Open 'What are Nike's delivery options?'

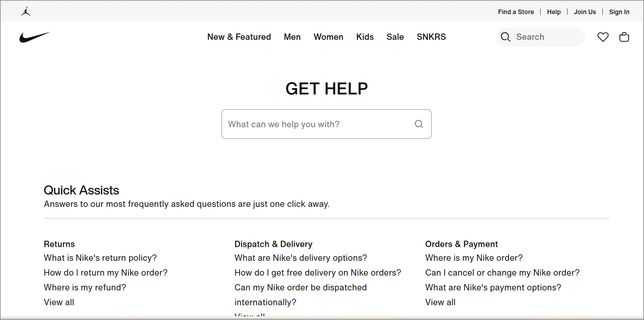click(301, 258)
